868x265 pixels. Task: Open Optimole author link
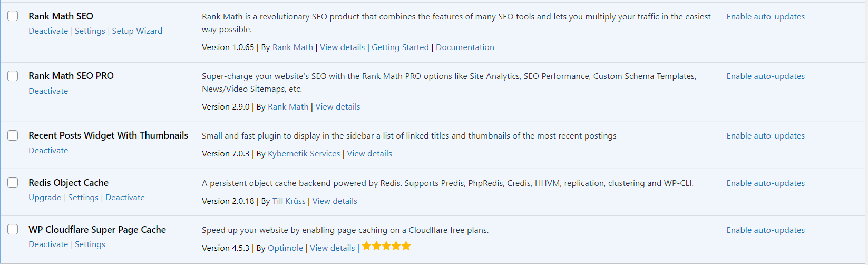(285, 248)
